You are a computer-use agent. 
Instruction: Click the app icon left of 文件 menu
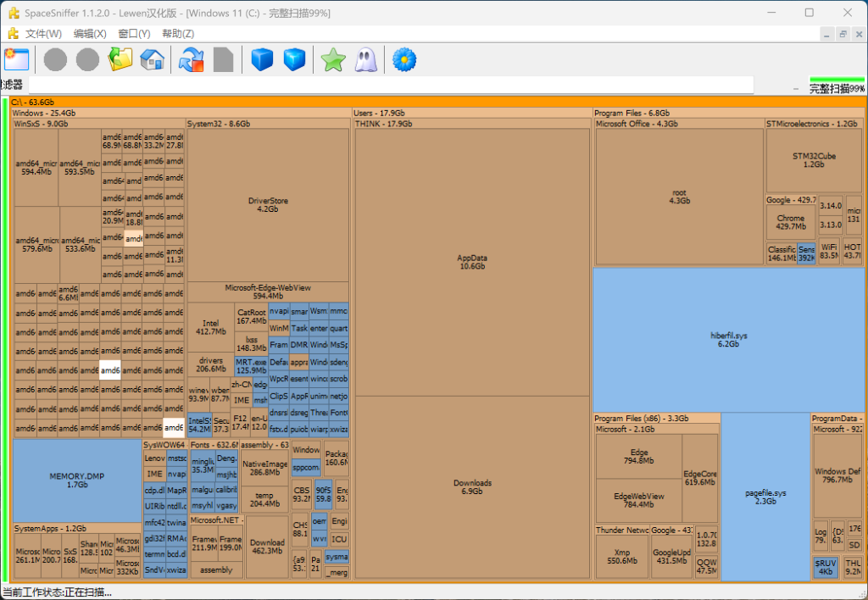(13, 33)
